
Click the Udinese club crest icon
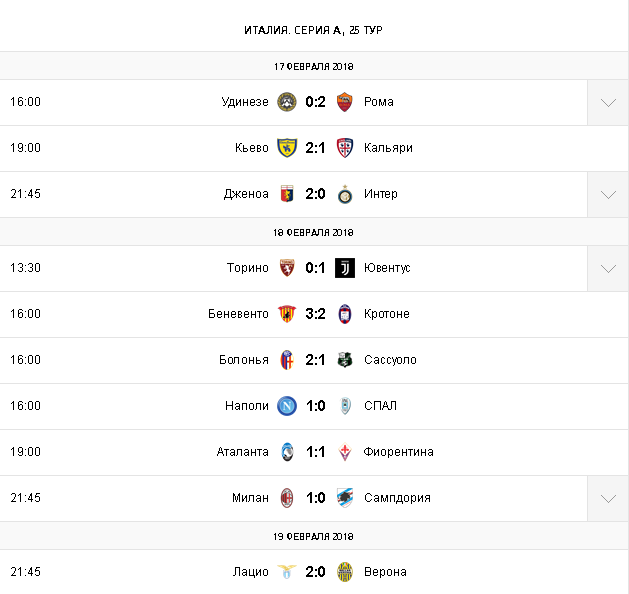coord(287,102)
